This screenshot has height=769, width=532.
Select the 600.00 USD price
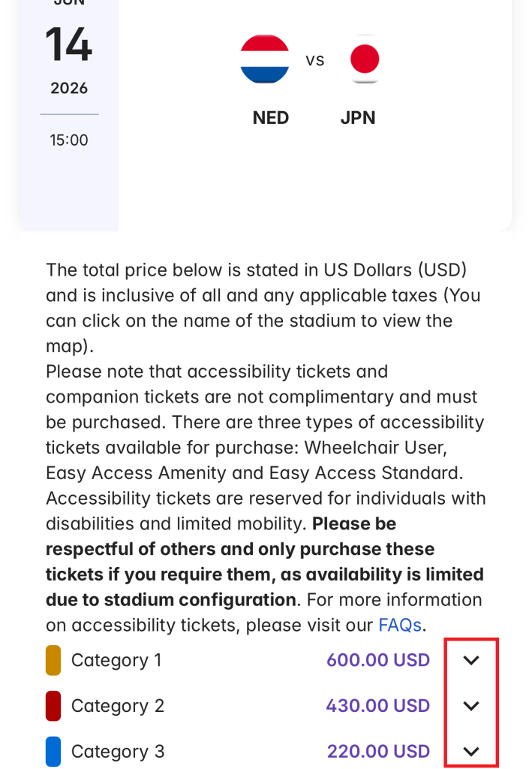tap(378, 660)
